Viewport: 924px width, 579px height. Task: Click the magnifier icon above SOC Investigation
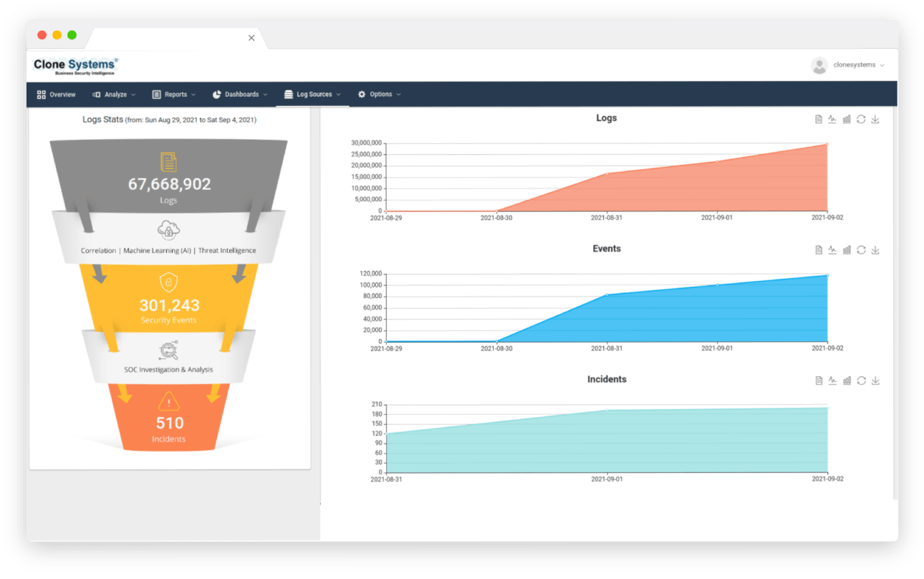click(x=168, y=351)
